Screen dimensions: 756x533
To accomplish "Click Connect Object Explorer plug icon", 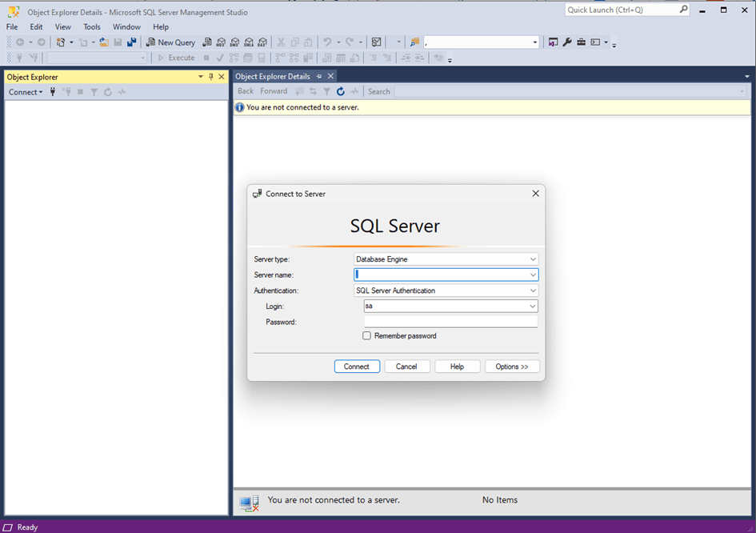I will coord(53,92).
